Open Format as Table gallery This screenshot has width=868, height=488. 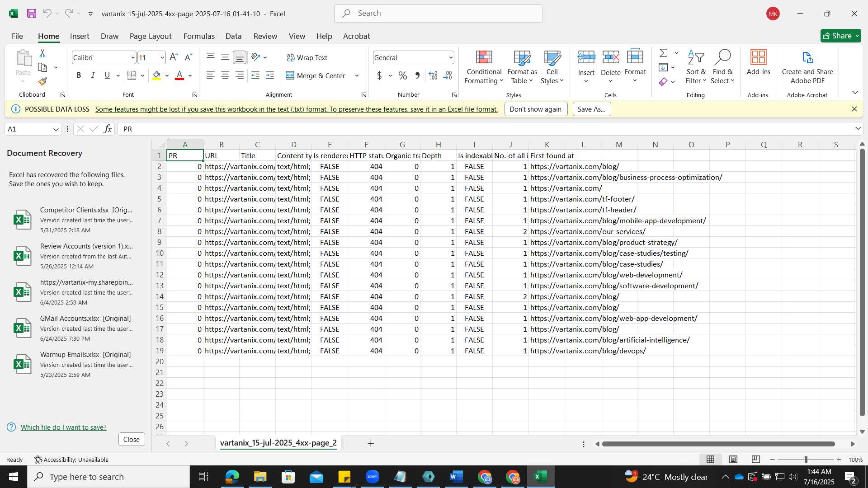[522, 67]
